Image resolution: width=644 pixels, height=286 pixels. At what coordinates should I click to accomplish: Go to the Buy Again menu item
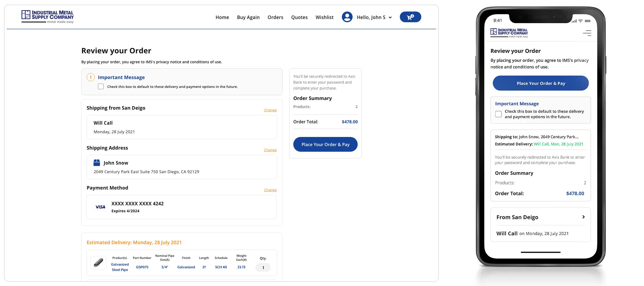pyautogui.click(x=248, y=17)
